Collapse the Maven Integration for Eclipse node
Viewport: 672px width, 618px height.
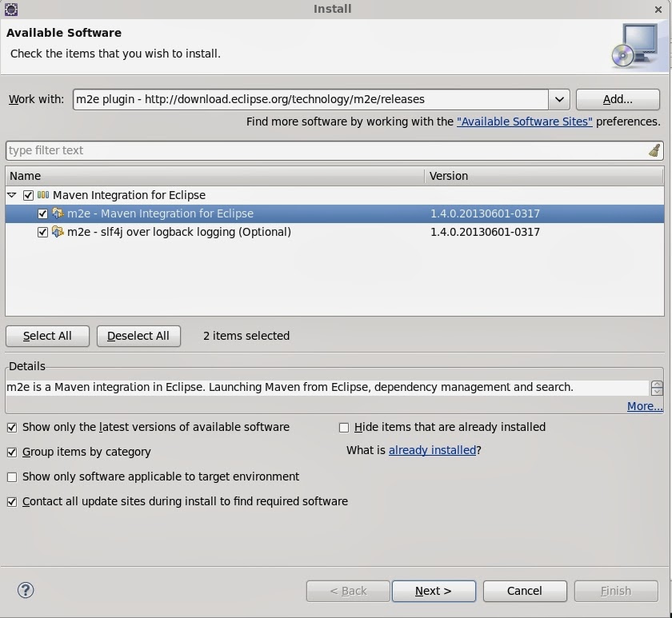pos(11,195)
